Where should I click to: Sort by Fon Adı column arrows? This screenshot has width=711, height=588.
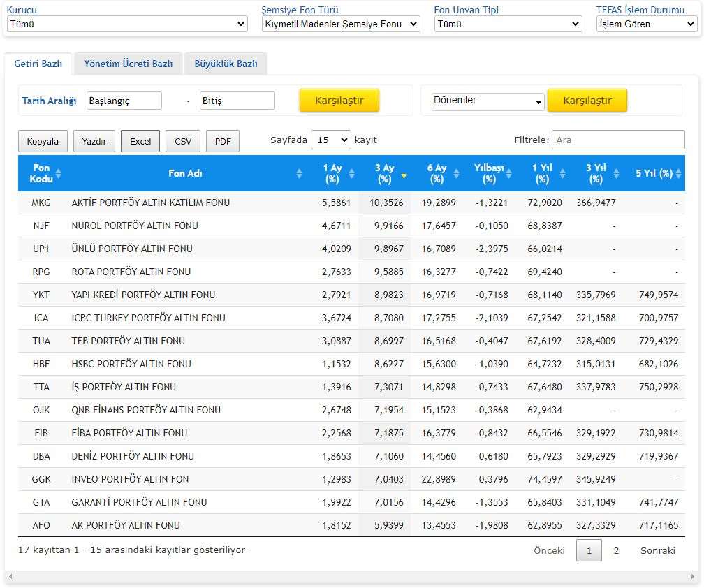300,174
